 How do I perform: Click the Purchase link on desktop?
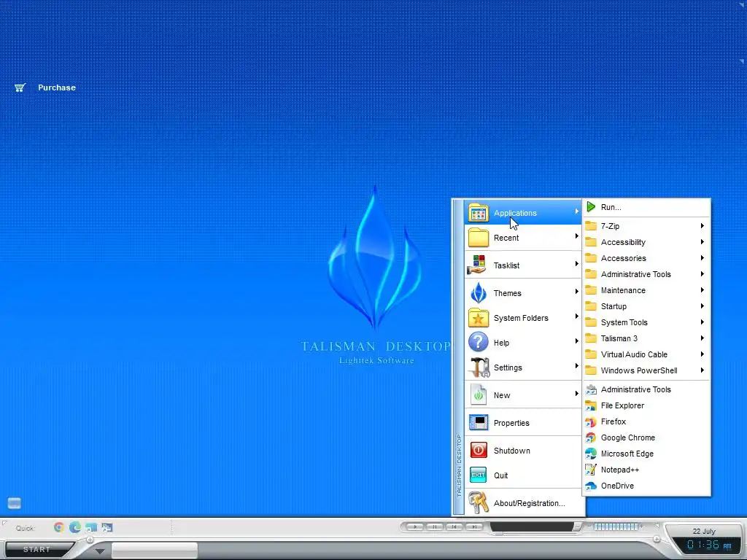pyautogui.click(x=57, y=87)
